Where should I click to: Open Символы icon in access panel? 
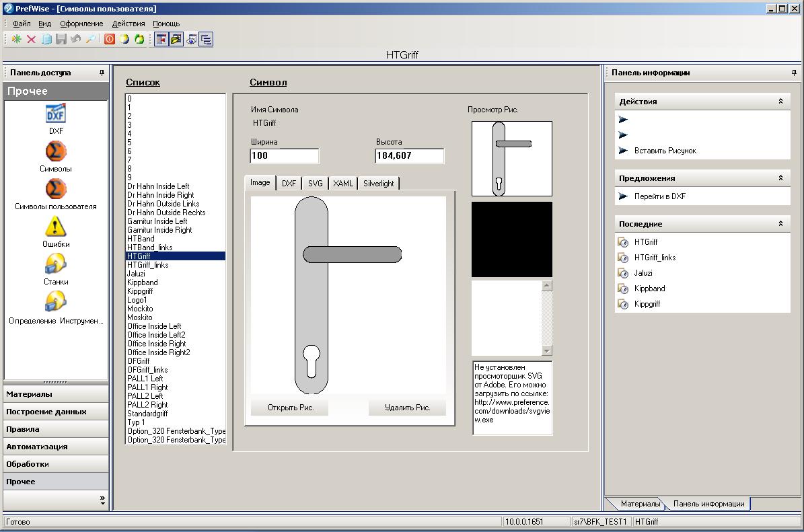[56, 151]
